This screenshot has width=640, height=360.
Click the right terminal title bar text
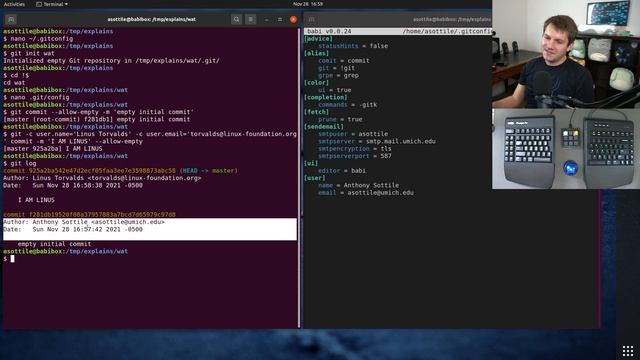452,19
